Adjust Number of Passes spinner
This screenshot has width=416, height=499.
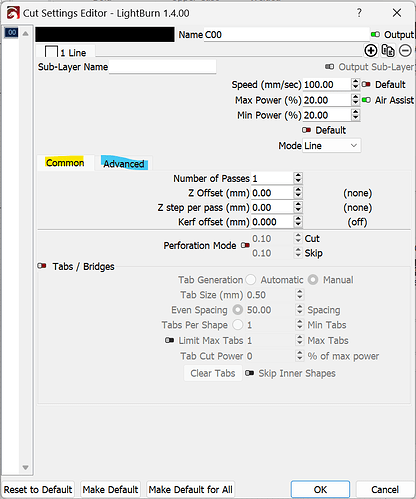tap(298, 178)
